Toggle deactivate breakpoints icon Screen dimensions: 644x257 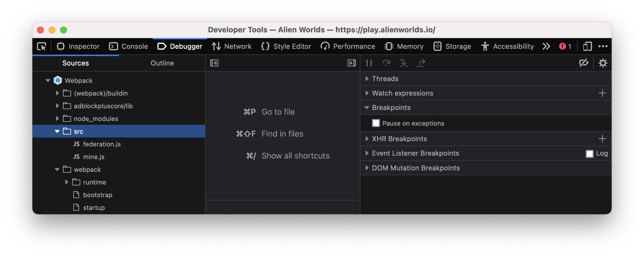584,63
